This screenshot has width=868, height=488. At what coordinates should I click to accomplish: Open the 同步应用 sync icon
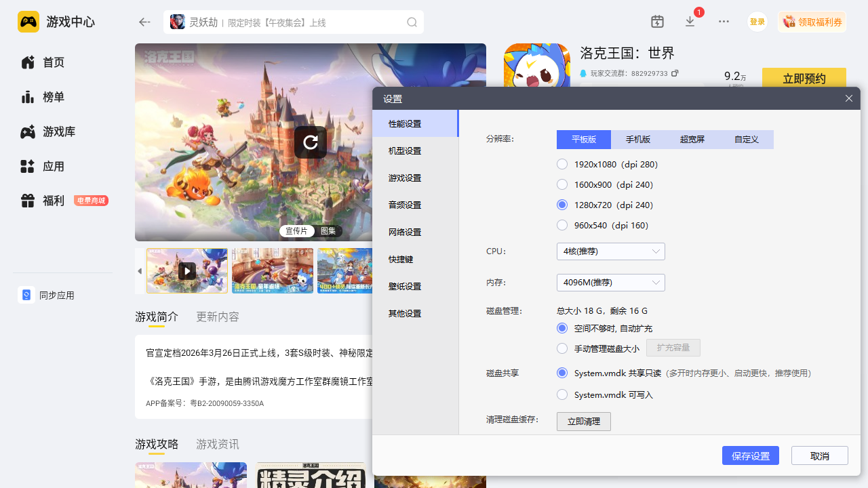pyautogui.click(x=26, y=295)
